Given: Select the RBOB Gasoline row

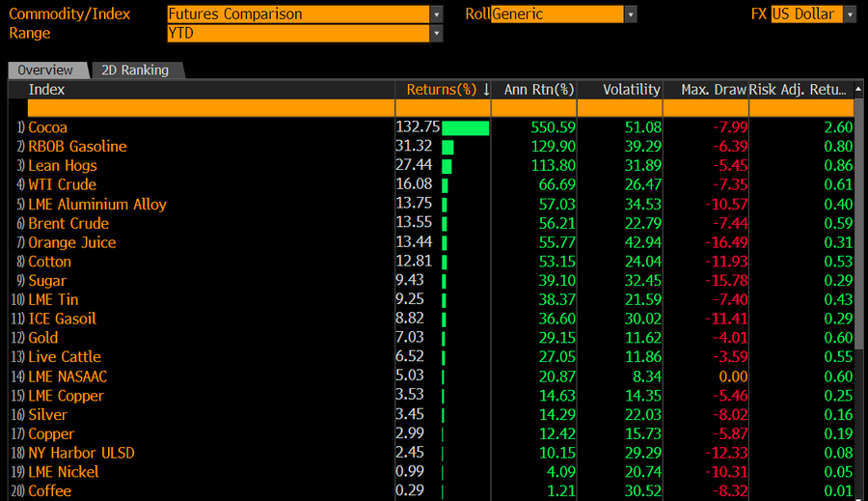Looking at the screenshot, I should coord(432,147).
